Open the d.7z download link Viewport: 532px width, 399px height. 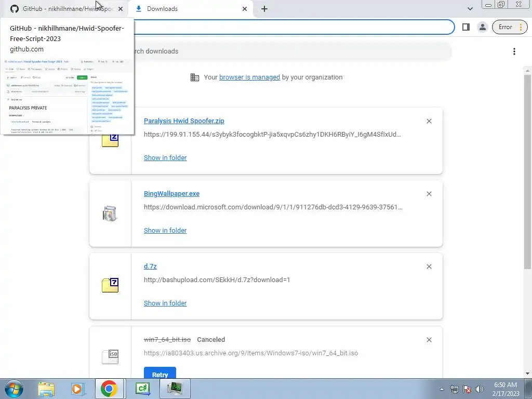point(150,267)
